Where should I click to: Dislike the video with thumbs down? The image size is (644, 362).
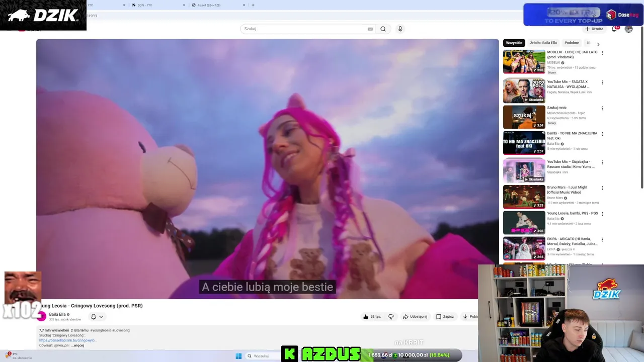(391, 317)
